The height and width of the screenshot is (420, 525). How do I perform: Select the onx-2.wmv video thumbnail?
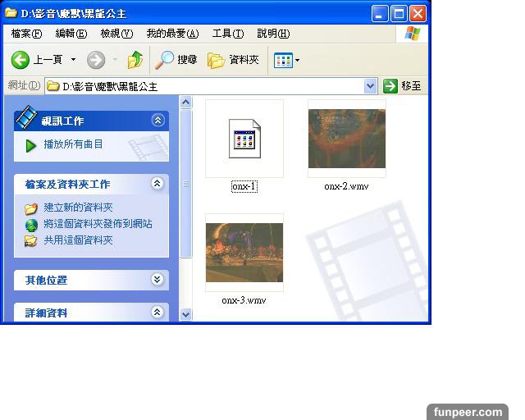tap(346, 139)
